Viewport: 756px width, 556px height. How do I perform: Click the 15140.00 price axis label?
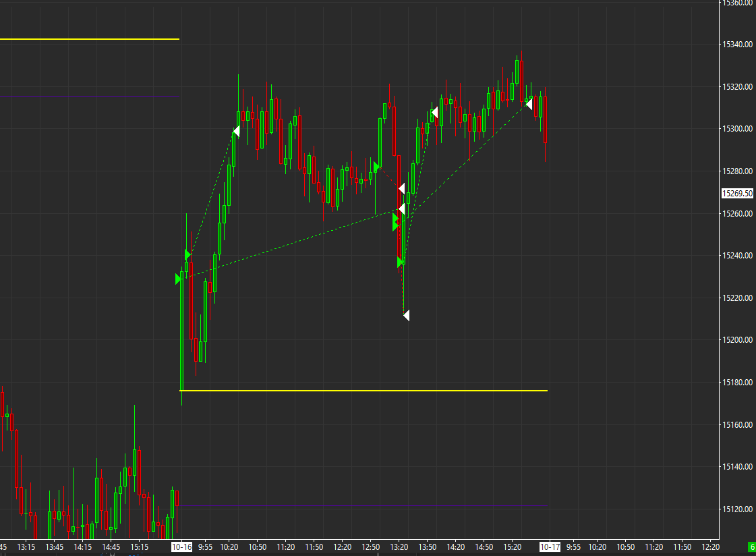[x=737, y=467]
